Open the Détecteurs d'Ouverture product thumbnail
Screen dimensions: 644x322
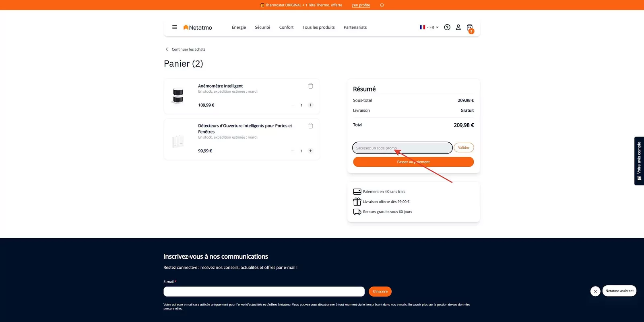pos(178,141)
